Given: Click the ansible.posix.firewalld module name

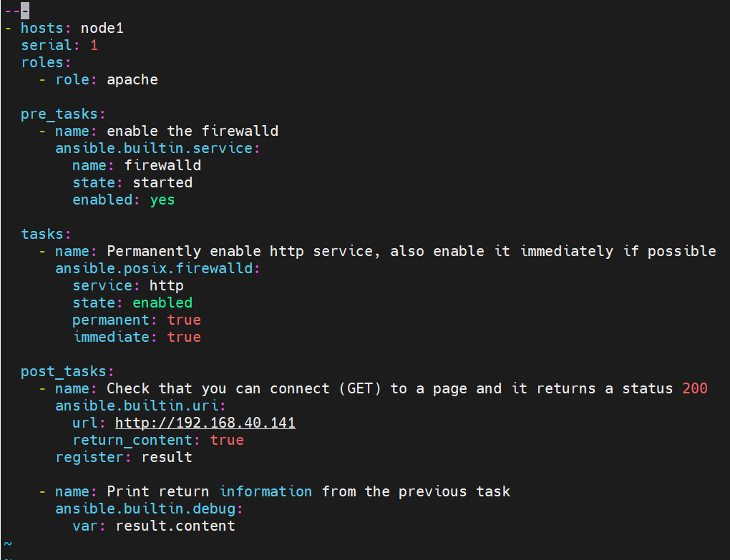Looking at the screenshot, I should pyautogui.click(x=154, y=268).
